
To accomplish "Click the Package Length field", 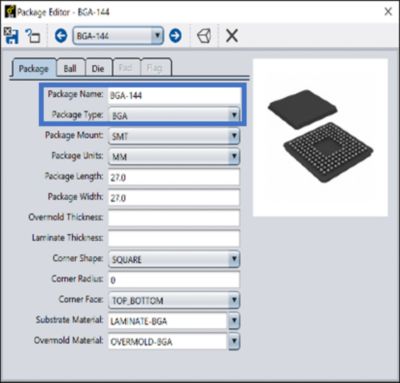I will (174, 177).
